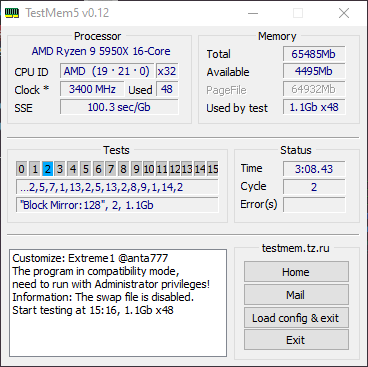Click the Time value 3:08.43
The height and width of the screenshot is (367, 368).
[314, 169]
